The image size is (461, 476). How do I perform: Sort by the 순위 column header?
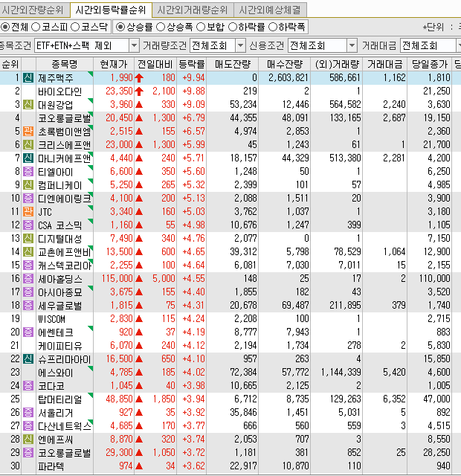coord(10,64)
